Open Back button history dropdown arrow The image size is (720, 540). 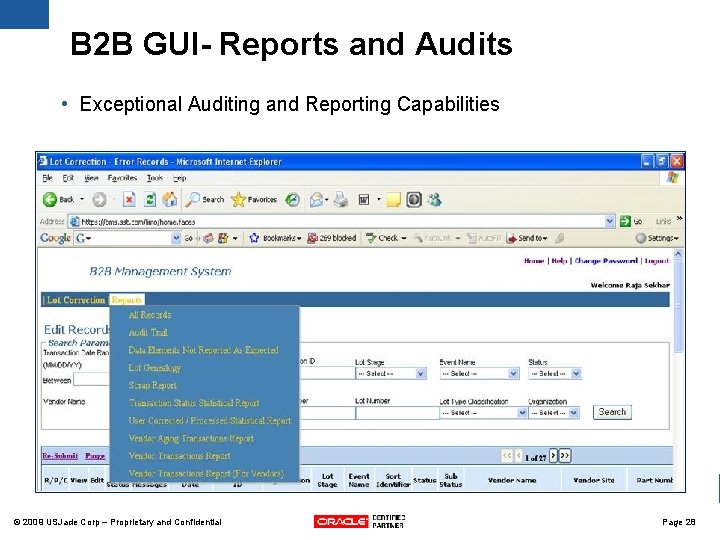click(82, 199)
